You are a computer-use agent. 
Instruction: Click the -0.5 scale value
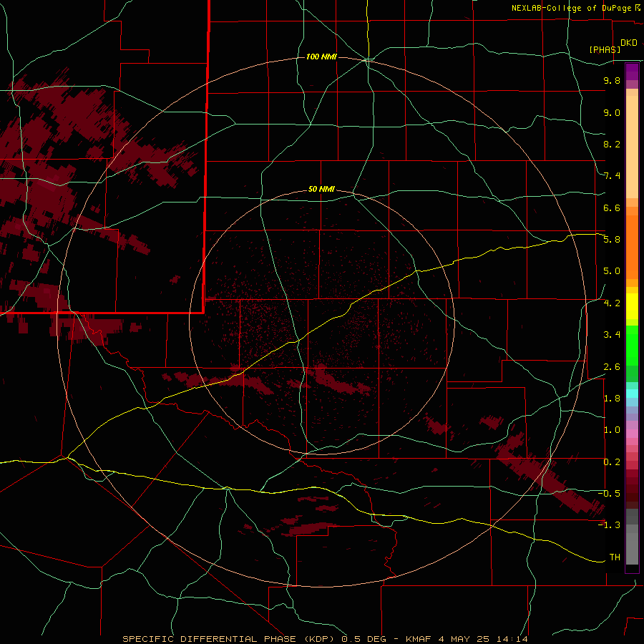[x=609, y=494]
